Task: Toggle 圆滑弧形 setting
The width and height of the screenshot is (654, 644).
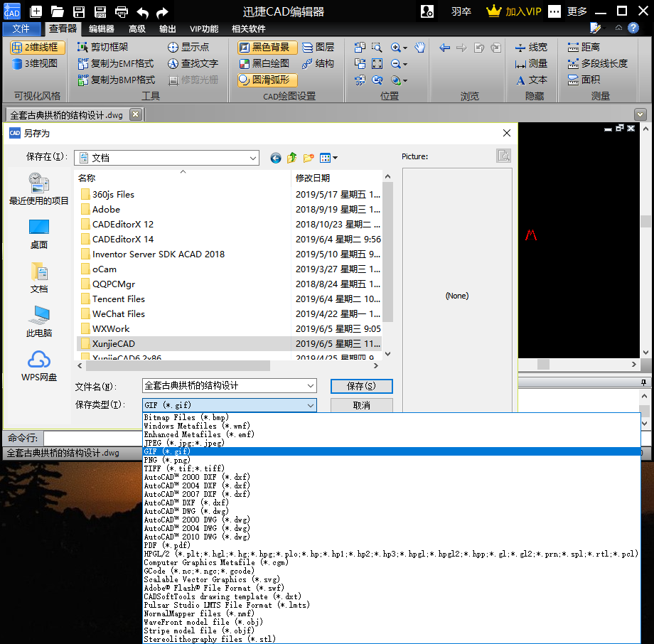Action: pos(267,80)
